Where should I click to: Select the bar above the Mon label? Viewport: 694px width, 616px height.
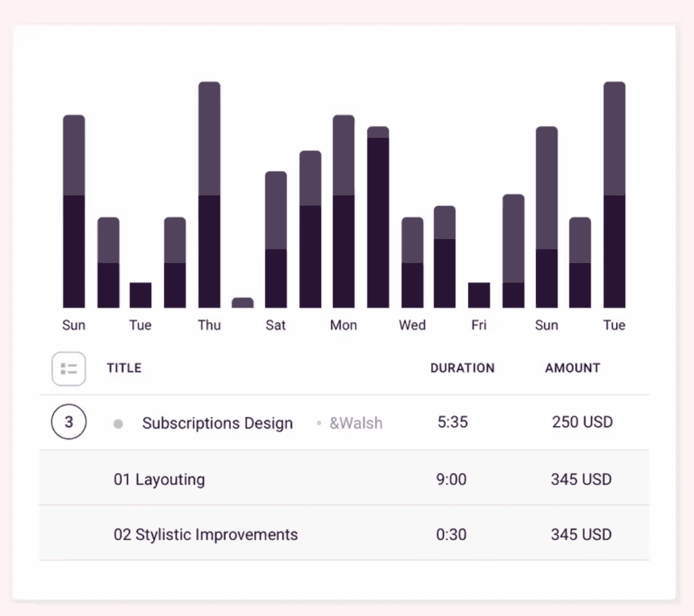pos(343,212)
